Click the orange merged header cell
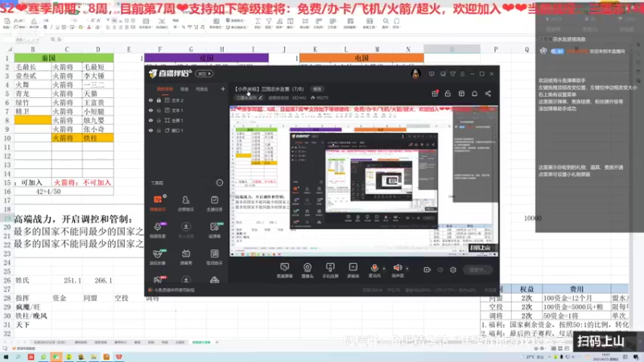 tap(361, 58)
